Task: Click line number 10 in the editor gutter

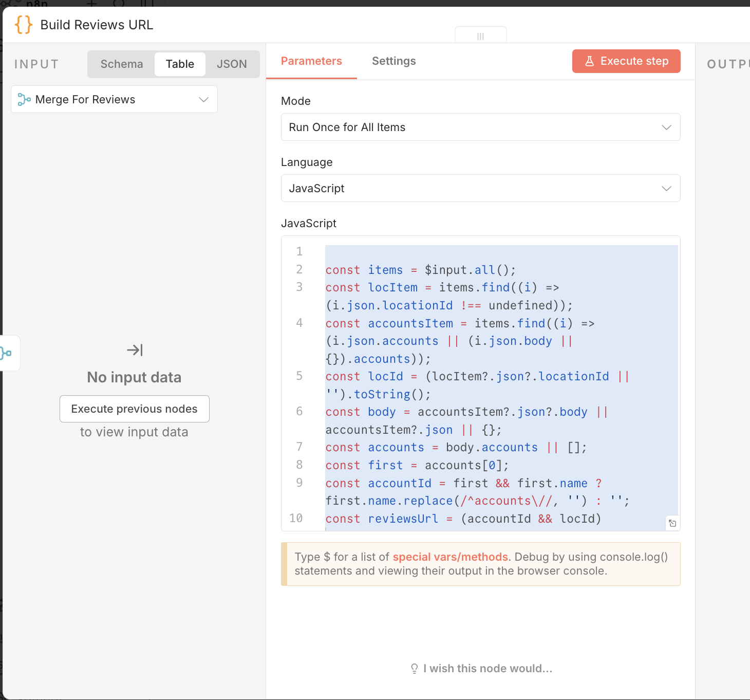Action: coord(296,518)
